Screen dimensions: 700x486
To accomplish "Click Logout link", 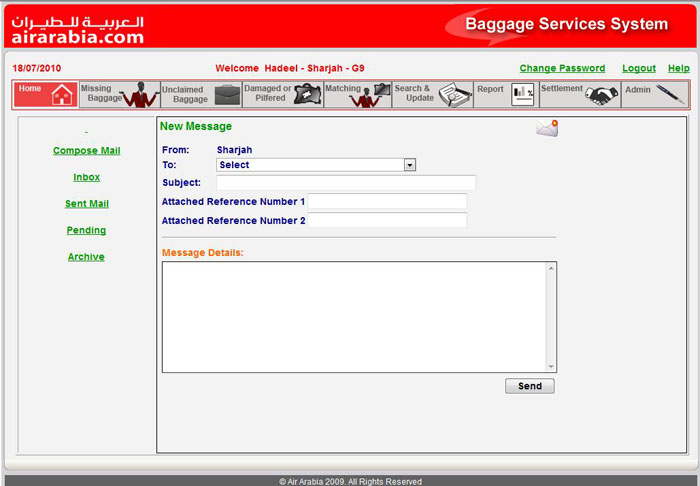I will coord(638,68).
